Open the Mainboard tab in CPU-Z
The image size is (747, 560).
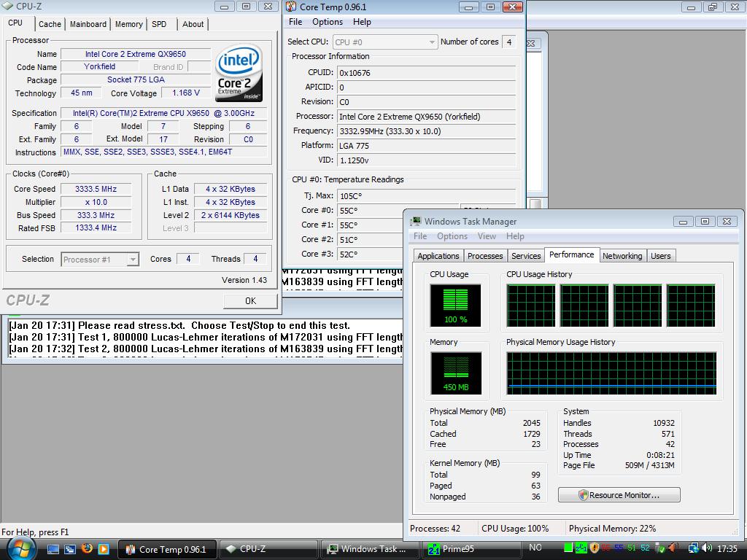pos(88,24)
